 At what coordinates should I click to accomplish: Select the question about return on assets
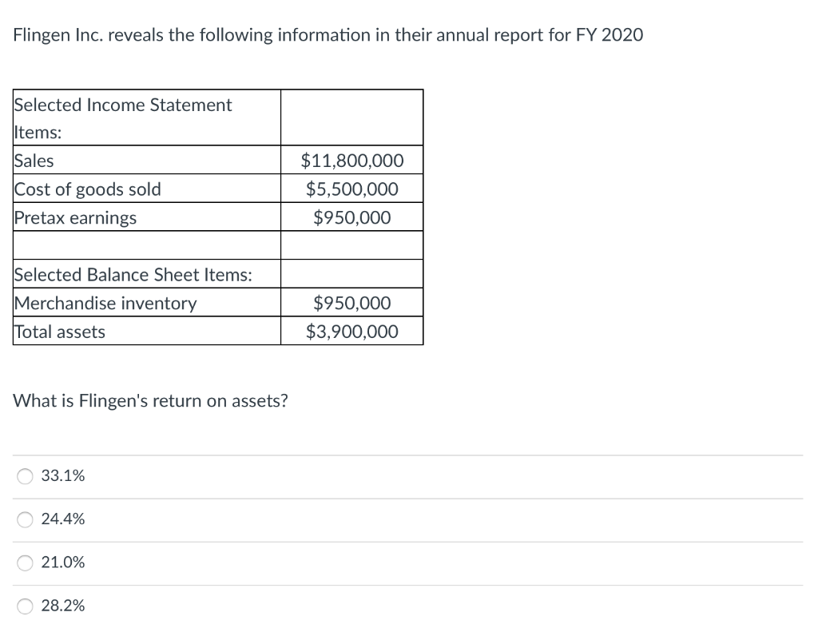pos(150,400)
